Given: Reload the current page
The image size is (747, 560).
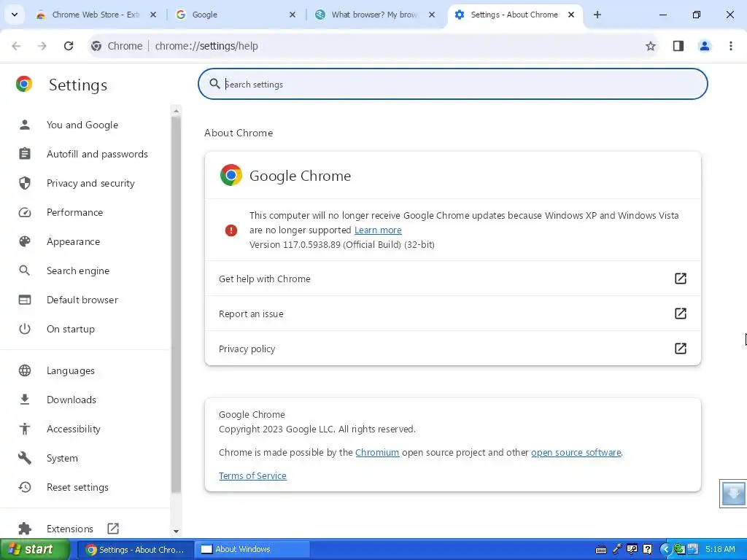Looking at the screenshot, I should click(69, 46).
